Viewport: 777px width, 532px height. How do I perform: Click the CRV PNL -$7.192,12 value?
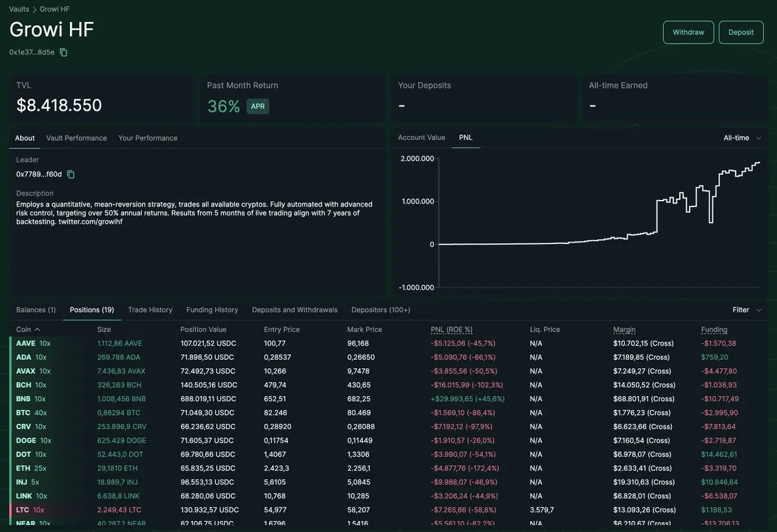pyautogui.click(x=462, y=427)
